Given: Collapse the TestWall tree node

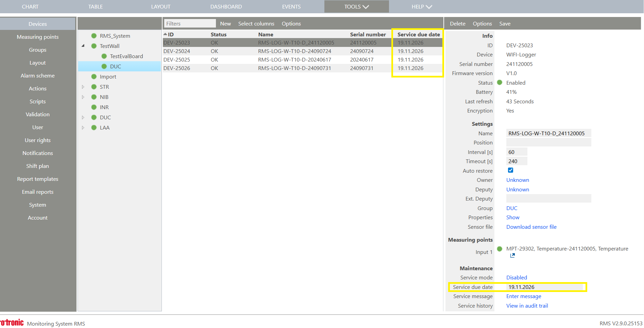Looking at the screenshot, I should [x=83, y=46].
